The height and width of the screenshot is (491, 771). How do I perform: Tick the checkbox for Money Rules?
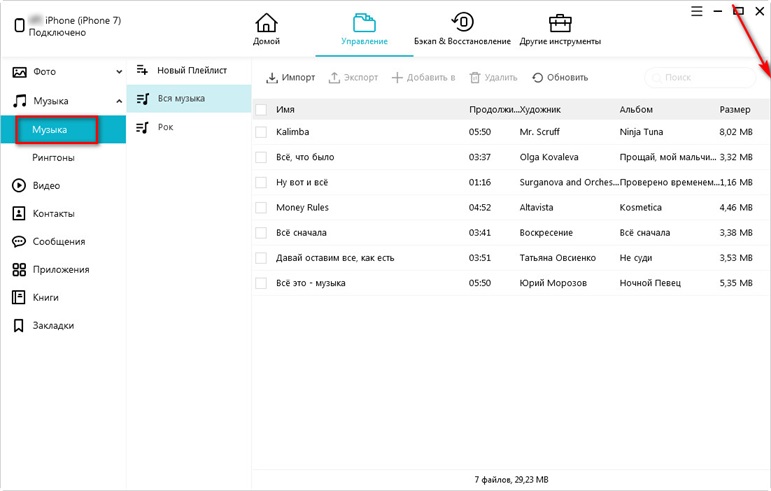click(261, 207)
